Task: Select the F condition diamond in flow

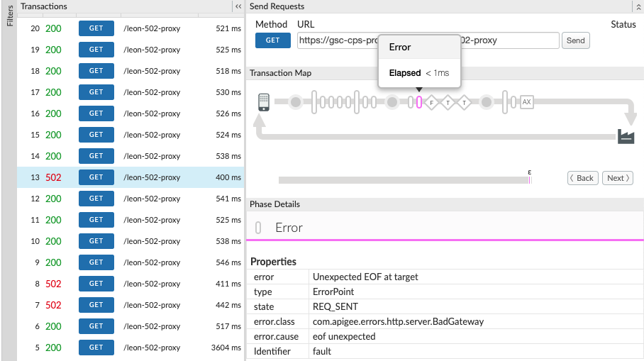Action: coord(431,102)
